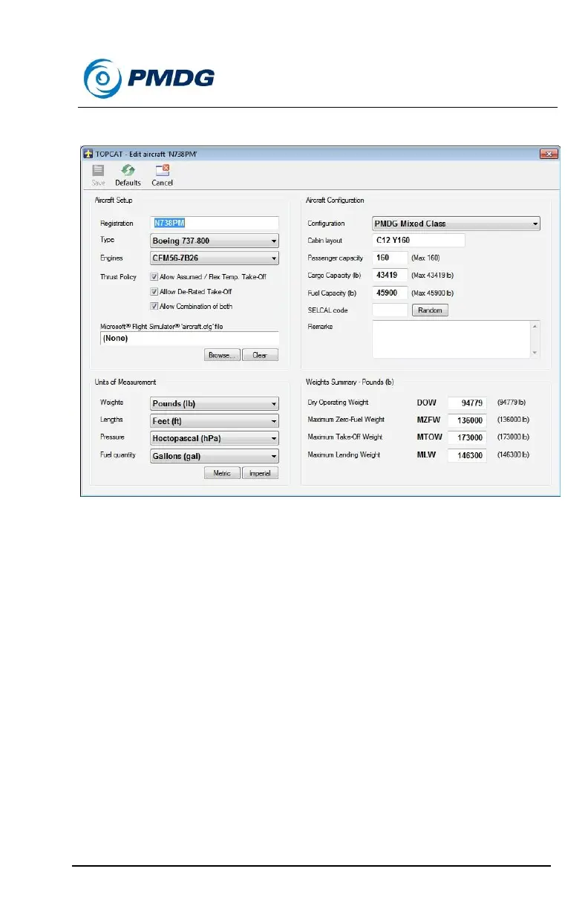
Task: Open the Lengths unit dropdown
Action: click(x=215, y=421)
